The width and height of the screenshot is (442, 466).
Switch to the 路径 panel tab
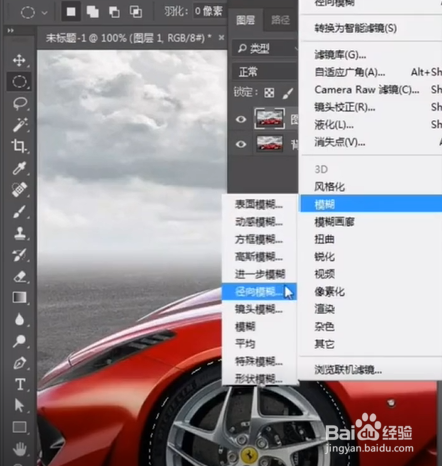tap(280, 20)
